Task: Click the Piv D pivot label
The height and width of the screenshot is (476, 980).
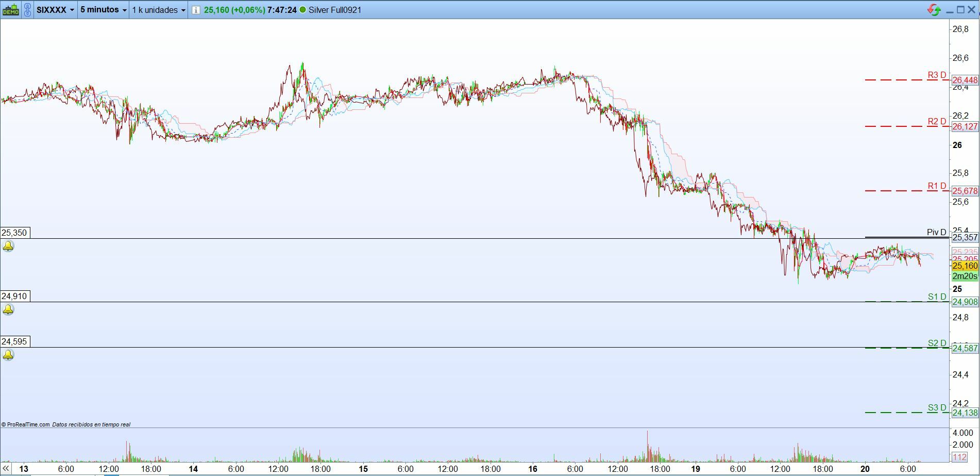Action: (x=937, y=233)
